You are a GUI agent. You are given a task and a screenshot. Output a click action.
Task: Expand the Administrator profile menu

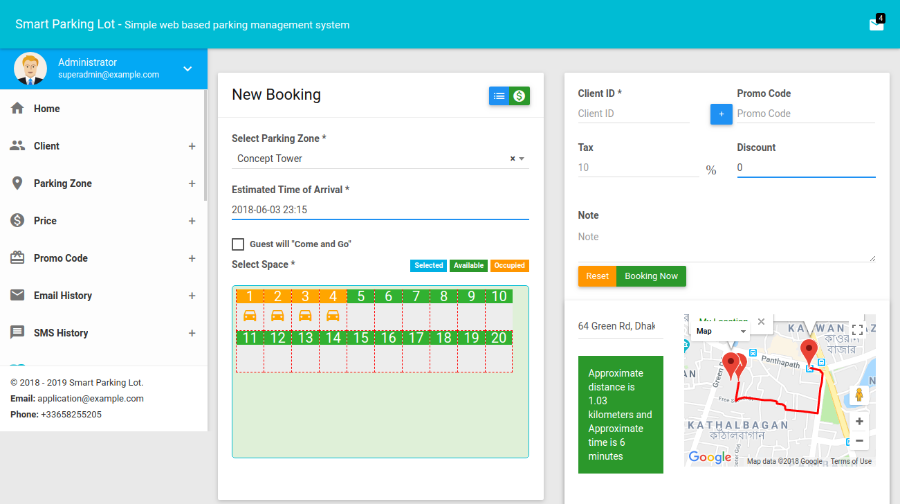[x=187, y=68]
